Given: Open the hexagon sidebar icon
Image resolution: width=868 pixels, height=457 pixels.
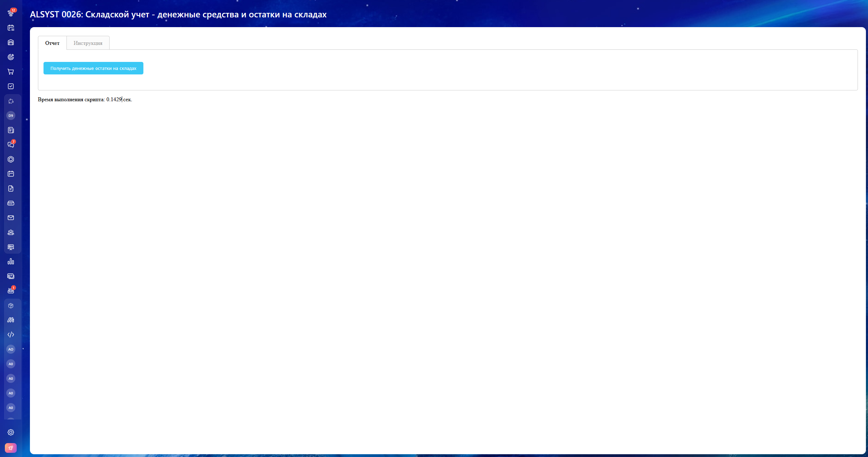Looking at the screenshot, I should [11, 159].
